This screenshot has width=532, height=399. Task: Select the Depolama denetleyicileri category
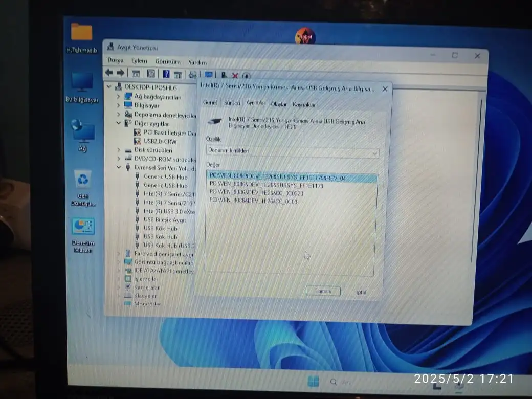coord(165,115)
